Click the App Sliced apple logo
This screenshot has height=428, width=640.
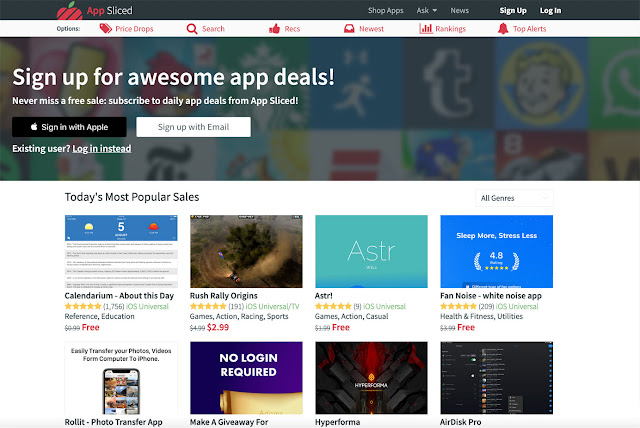pos(70,10)
